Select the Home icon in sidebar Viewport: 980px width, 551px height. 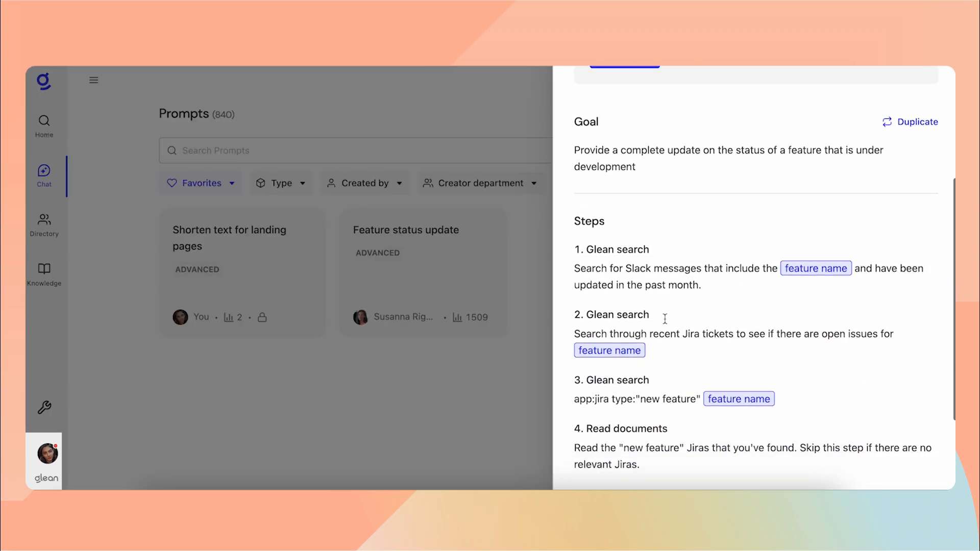(44, 124)
